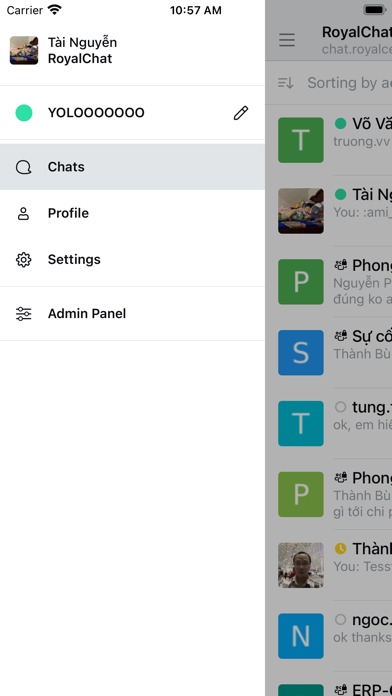Open the blue N avatar ngoc chat

coord(301,636)
